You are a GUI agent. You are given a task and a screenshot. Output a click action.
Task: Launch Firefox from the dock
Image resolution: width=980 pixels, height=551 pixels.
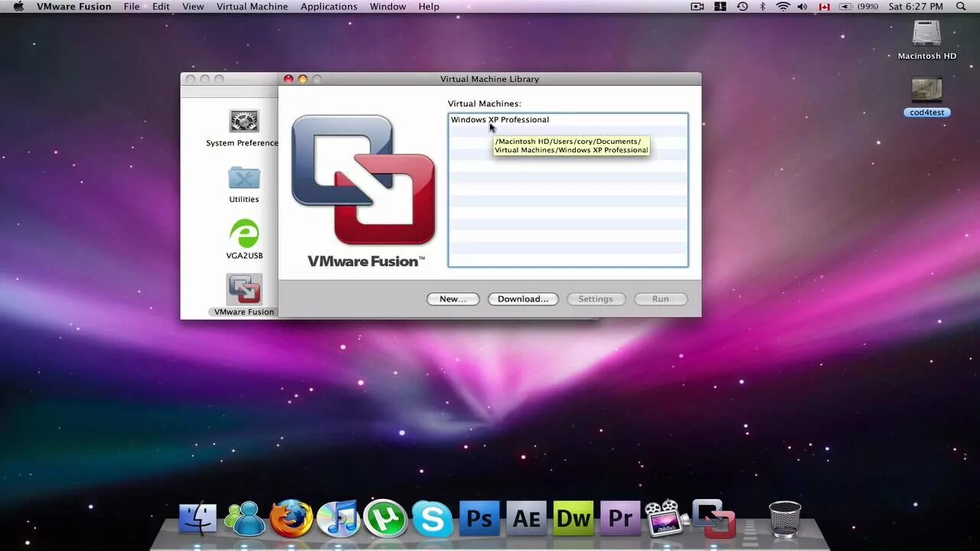291,519
